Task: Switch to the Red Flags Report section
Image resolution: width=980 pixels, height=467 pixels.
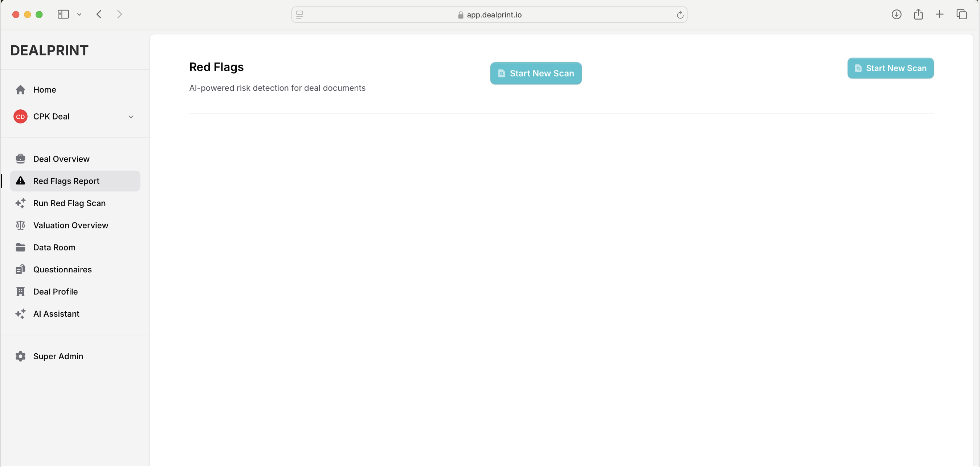Action: 66,181
